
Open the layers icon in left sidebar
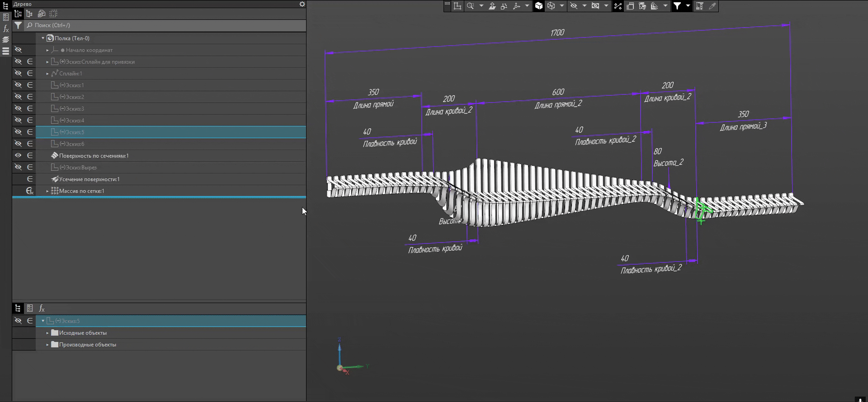pyautogui.click(x=6, y=40)
